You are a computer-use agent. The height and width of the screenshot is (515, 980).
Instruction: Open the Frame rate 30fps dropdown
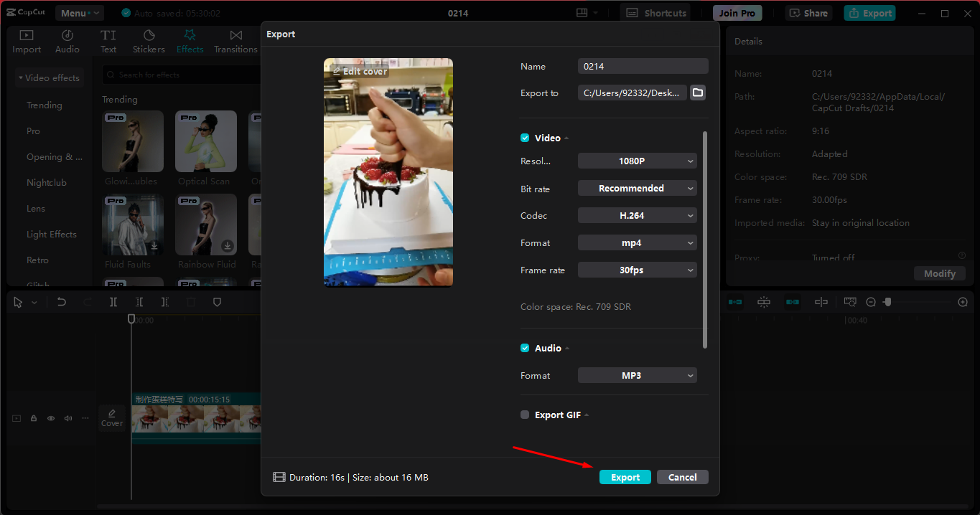pos(638,270)
